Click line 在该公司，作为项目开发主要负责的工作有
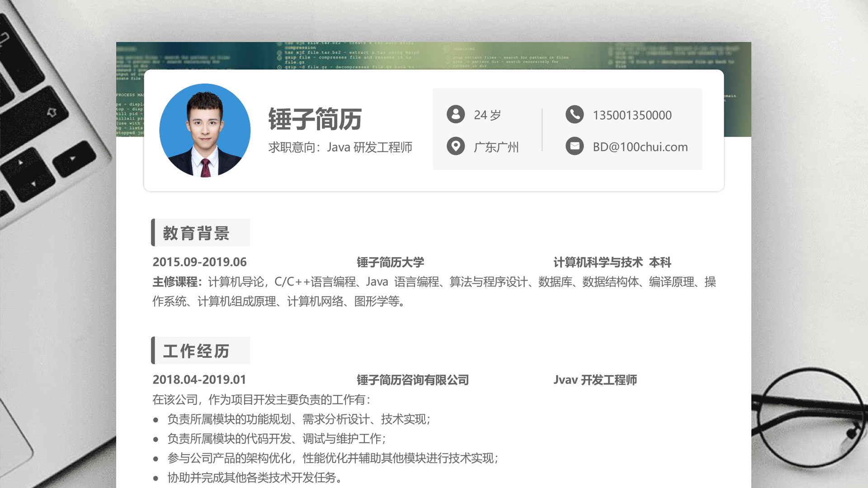The height and width of the screenshot is (488, 868). (x=262, y=399)
